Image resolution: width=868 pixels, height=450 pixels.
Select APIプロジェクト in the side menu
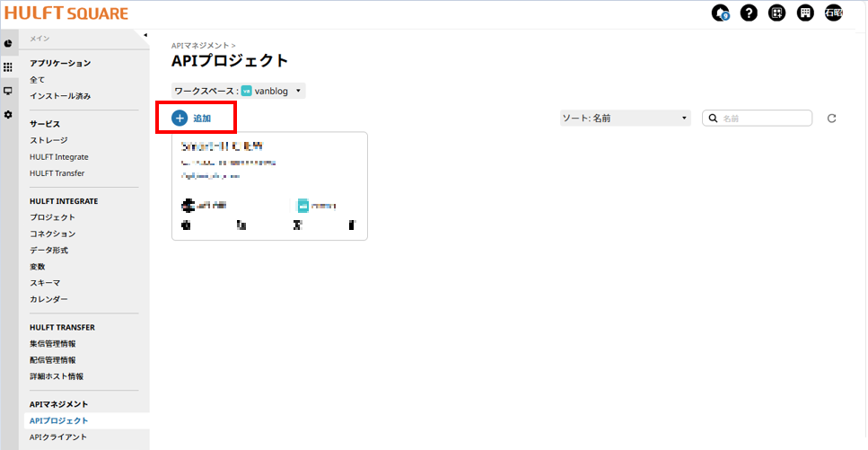[x=58, y=420]
